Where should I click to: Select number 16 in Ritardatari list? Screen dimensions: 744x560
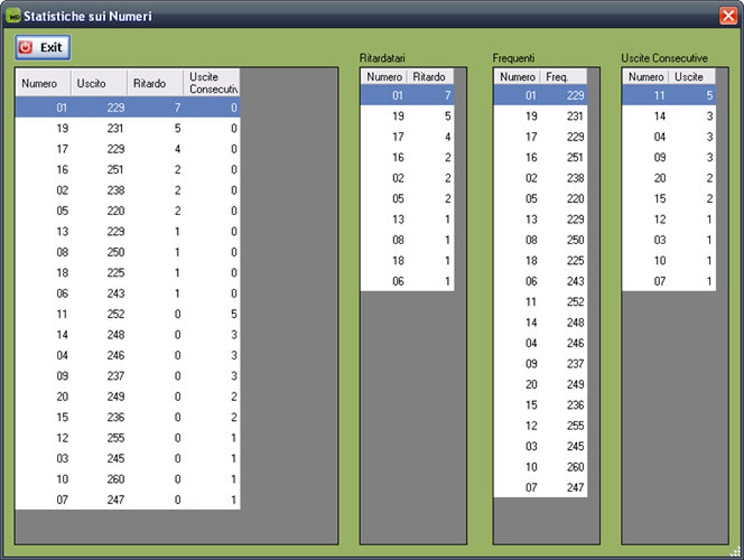click(x=407, y=157)
